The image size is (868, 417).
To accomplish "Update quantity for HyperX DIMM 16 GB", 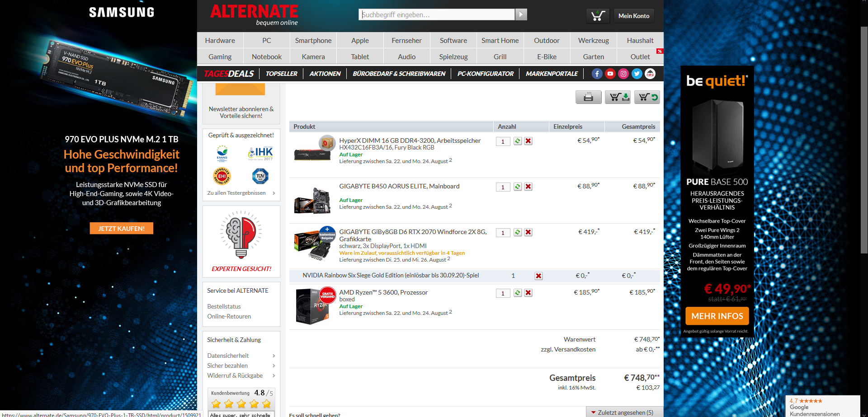I will coord(518,141).
